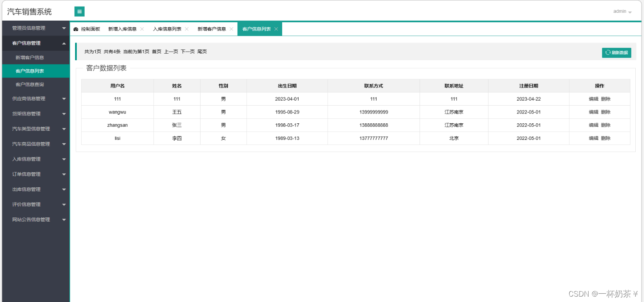Go to 尾页 last page
This screenshot has height=302, width=644.
coord(202,52)
